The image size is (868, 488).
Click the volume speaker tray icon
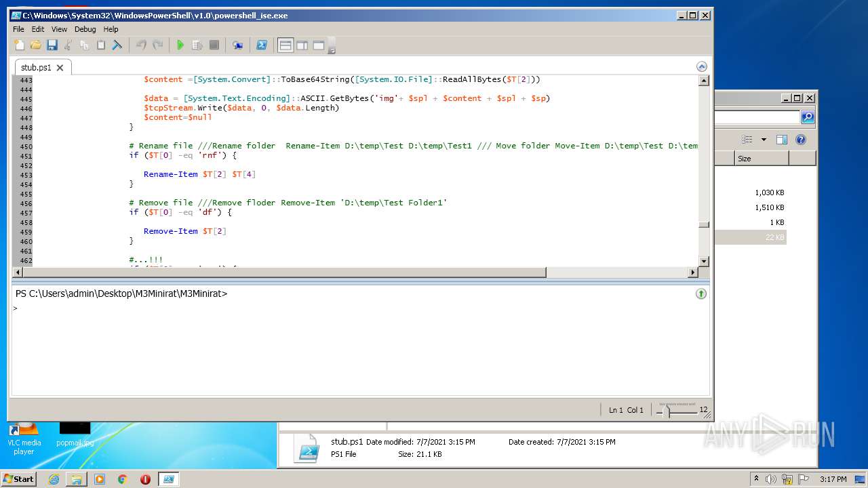(x=771, y=479)
